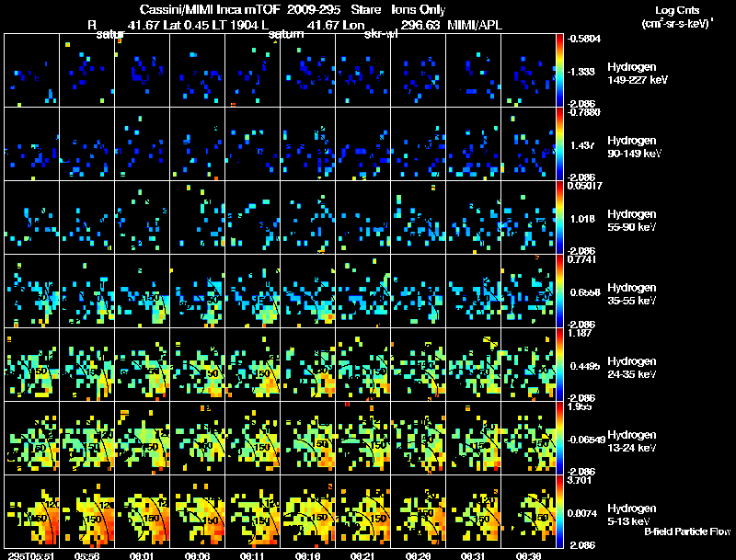The image size is (736, 560).
Task: Select the 35-55 keV image panel at 05:56
Action: [x=86, y=291]
